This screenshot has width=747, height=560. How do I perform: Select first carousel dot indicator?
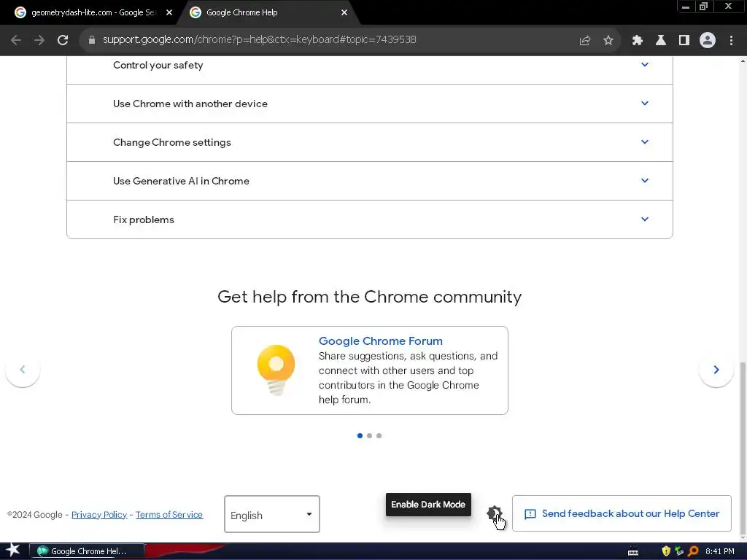[360, 436]
